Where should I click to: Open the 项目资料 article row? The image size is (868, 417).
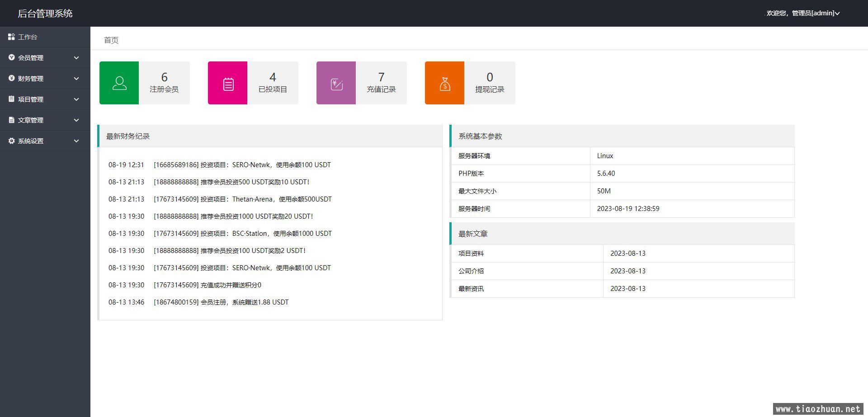[623, 253]
